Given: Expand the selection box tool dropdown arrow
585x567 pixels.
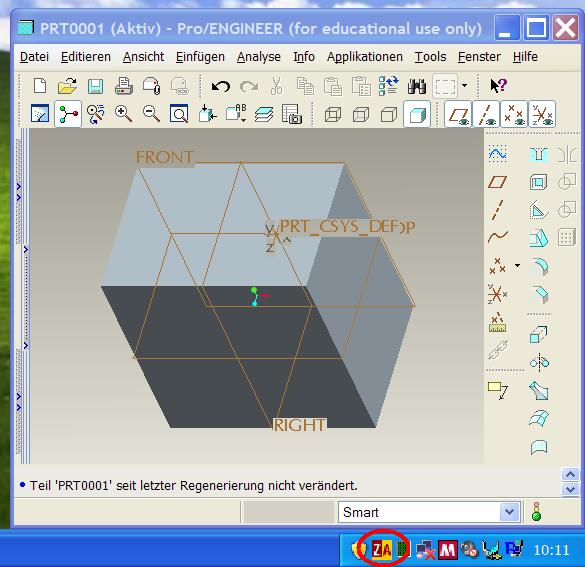Looking at the screenshot, I should 464,85.
